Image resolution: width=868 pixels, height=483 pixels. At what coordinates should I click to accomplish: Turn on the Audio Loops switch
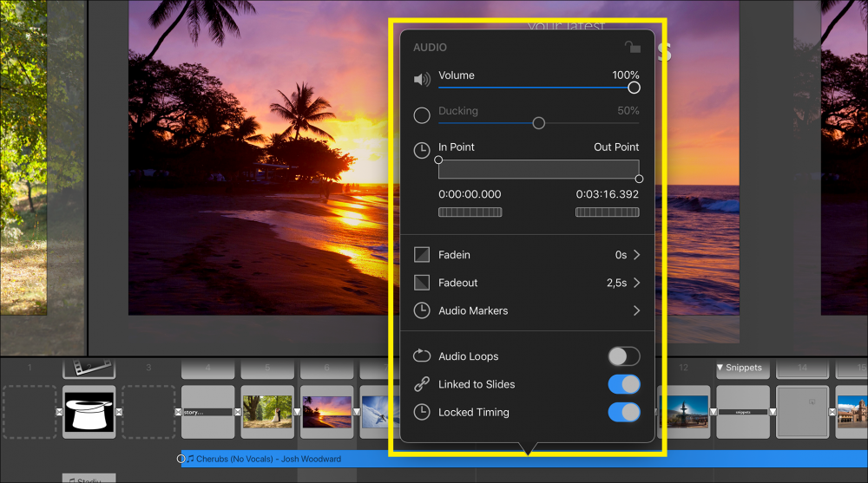coord(624,356)
